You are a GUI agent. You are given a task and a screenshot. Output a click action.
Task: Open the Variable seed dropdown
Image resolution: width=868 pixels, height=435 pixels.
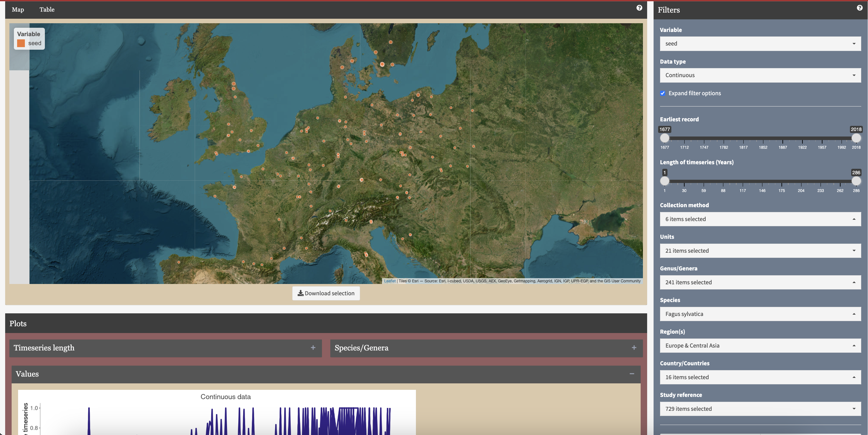coord(760,44)
